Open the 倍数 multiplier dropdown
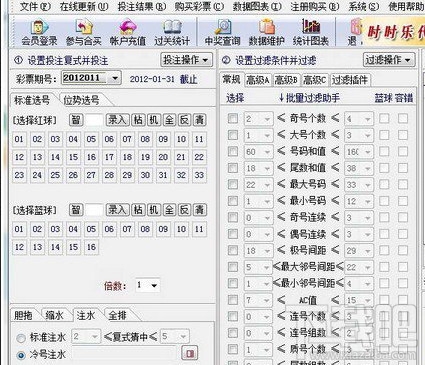425x365 pixels. pyautogui.click(x=154, y=285)
